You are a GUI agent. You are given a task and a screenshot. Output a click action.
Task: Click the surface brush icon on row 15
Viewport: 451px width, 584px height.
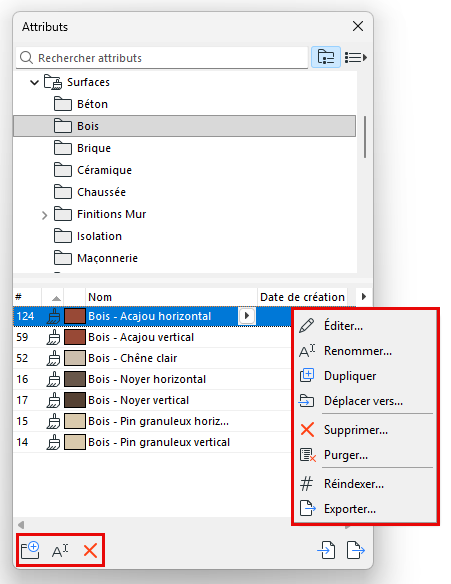53,421
